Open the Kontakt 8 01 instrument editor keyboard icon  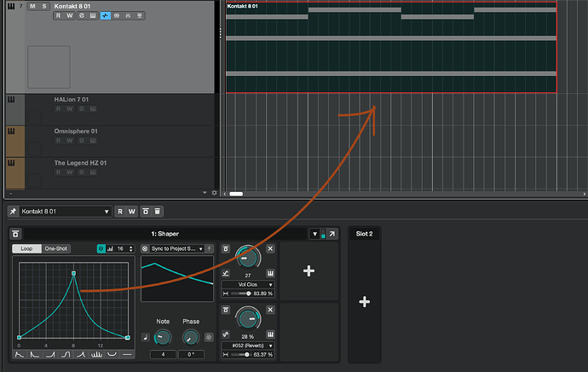click(93, 15)
